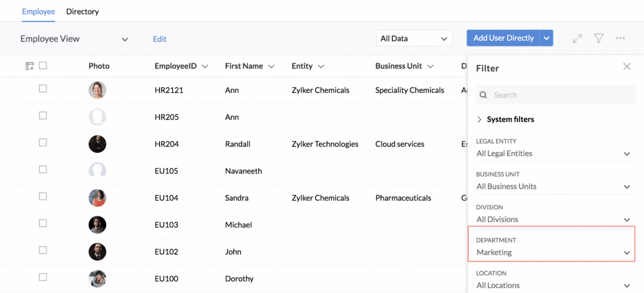Open Sandra's profile photo
Viewport: 644px width, 293px height.
pyautogui.click(x=97, y=198)
